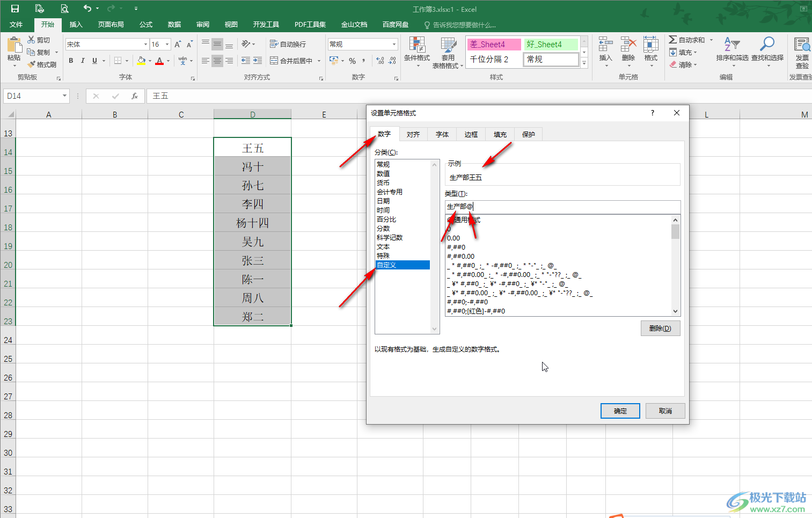
Task: Expand the Name Box dropdown D14
Action: (64, 96)
